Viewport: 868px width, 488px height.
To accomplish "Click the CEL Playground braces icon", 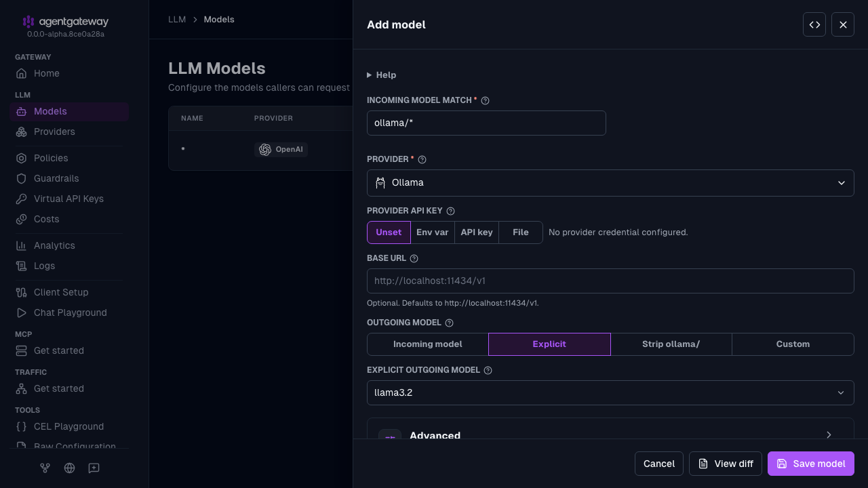I will click(22, 426).
